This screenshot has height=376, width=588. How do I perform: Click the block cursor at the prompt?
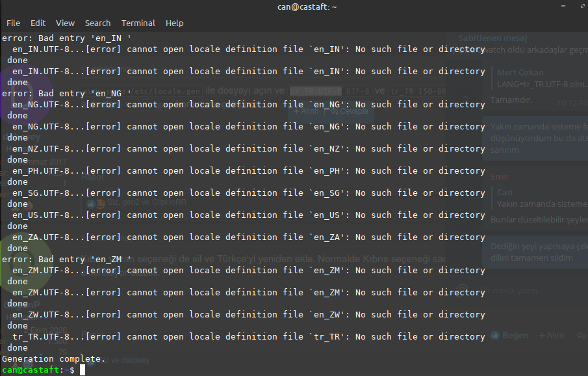click(x=83, y=370)
